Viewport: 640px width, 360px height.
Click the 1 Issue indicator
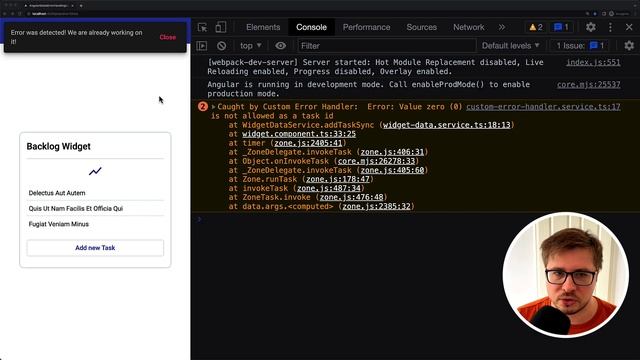click(x=580, y=46)
